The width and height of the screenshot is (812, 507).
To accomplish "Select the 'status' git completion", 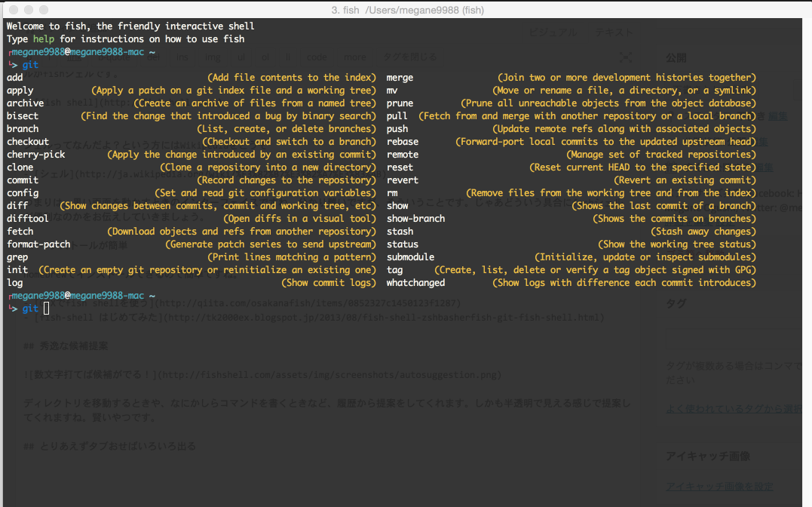I will tap(403, 244).
